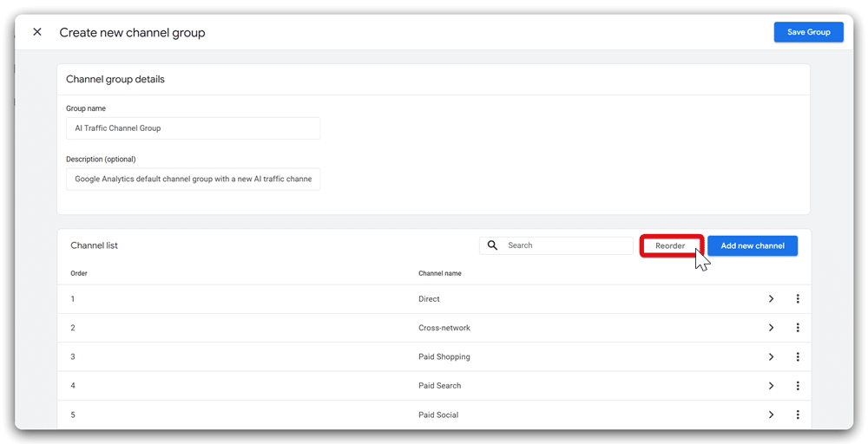868x444 pixels.
Task: Click Add new channel button
Action: (752, 245)
